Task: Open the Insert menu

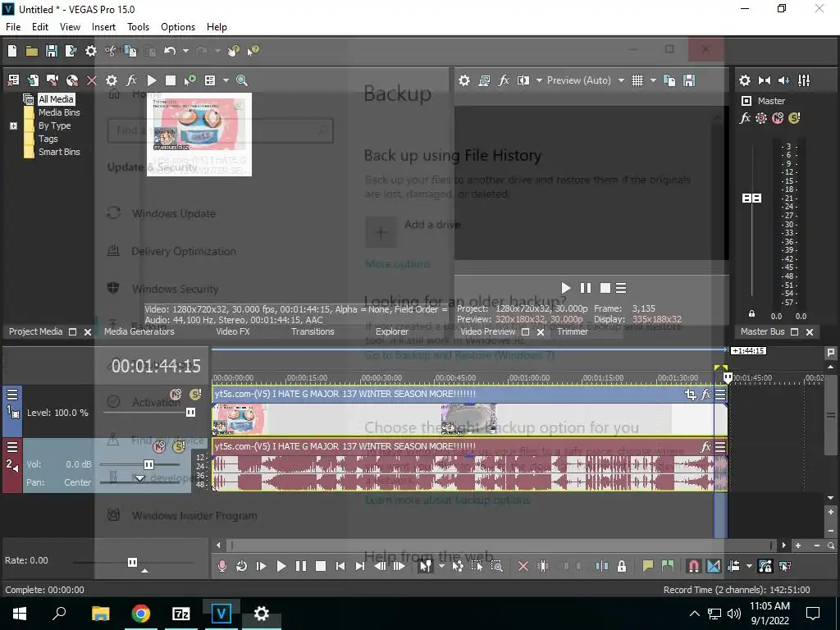Action: (x=103, y=27)
